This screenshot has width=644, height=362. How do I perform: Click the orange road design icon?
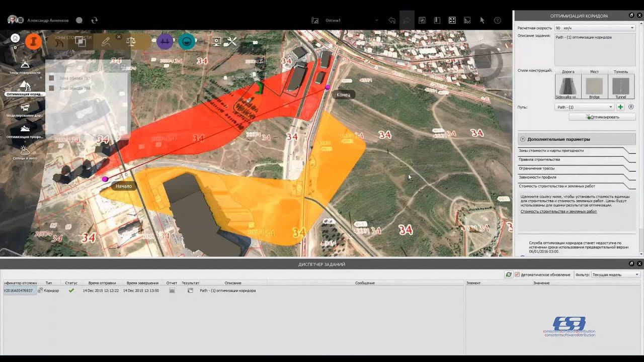coord(34,41)
